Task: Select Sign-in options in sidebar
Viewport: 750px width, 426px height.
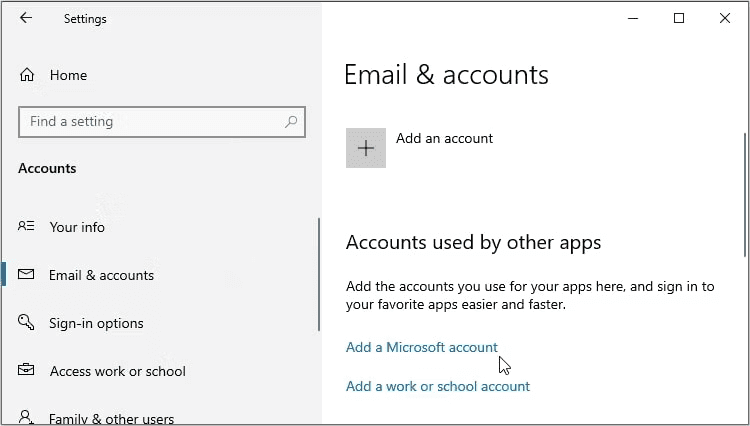Action: coord(96,323)
